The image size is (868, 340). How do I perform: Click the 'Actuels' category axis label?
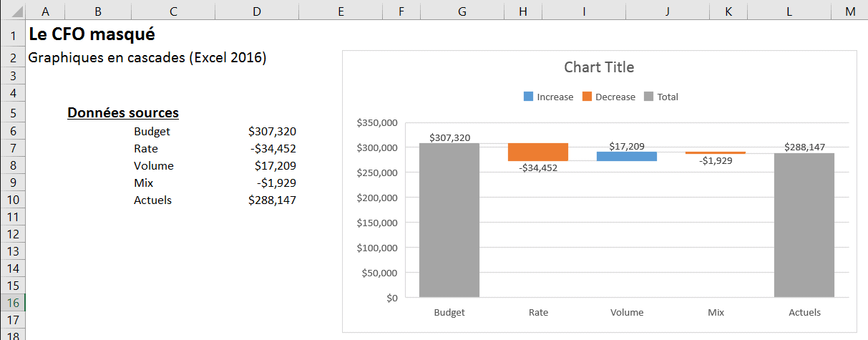[804, 312]
